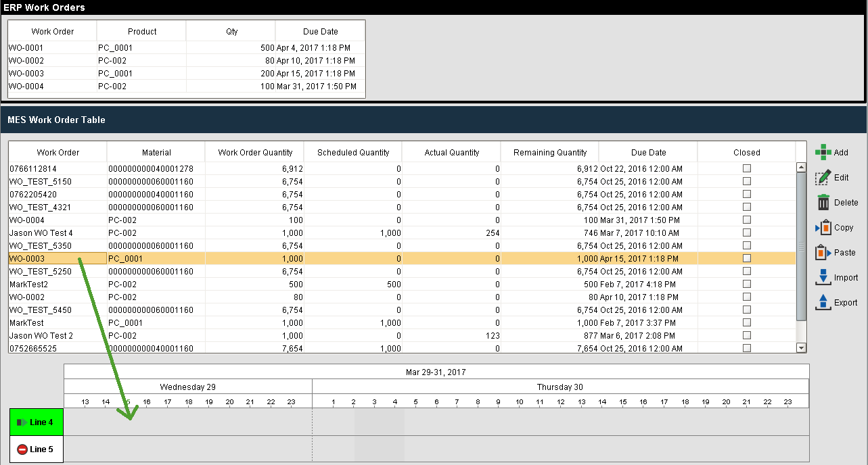Click the ERP Product column header

pos(142,32)
